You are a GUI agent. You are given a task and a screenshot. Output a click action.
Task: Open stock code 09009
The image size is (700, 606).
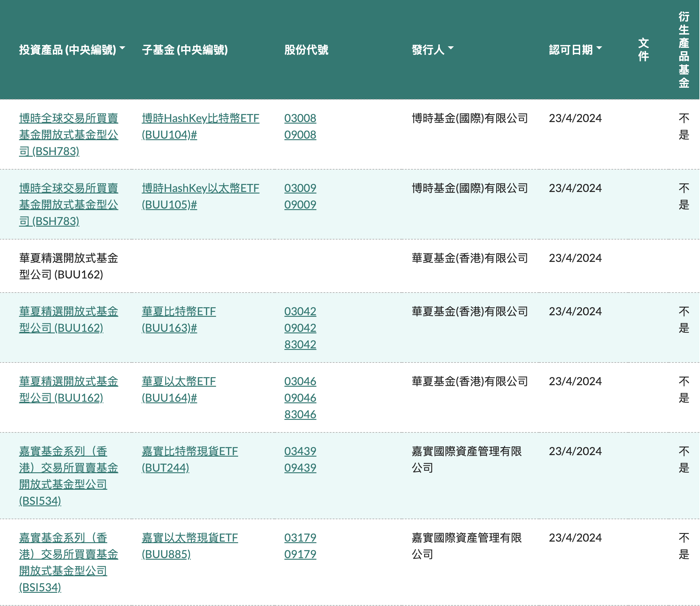(x=300, y=205)
